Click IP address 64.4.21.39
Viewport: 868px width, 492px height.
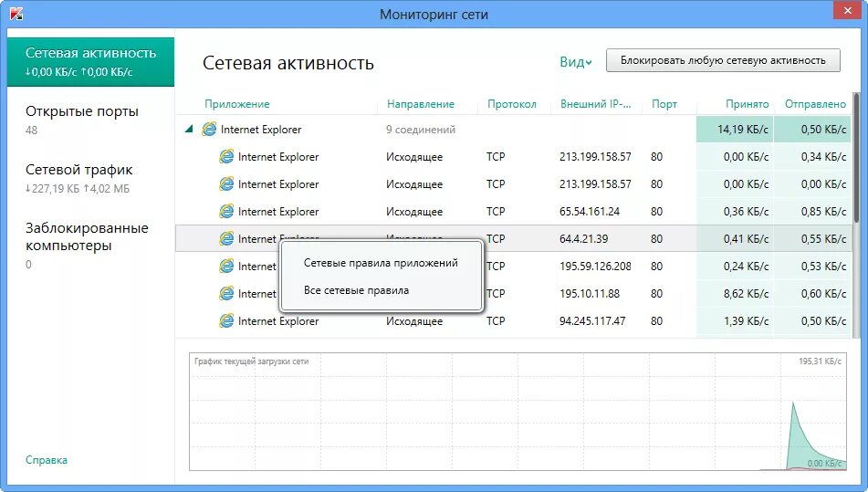tap(583, 238)
